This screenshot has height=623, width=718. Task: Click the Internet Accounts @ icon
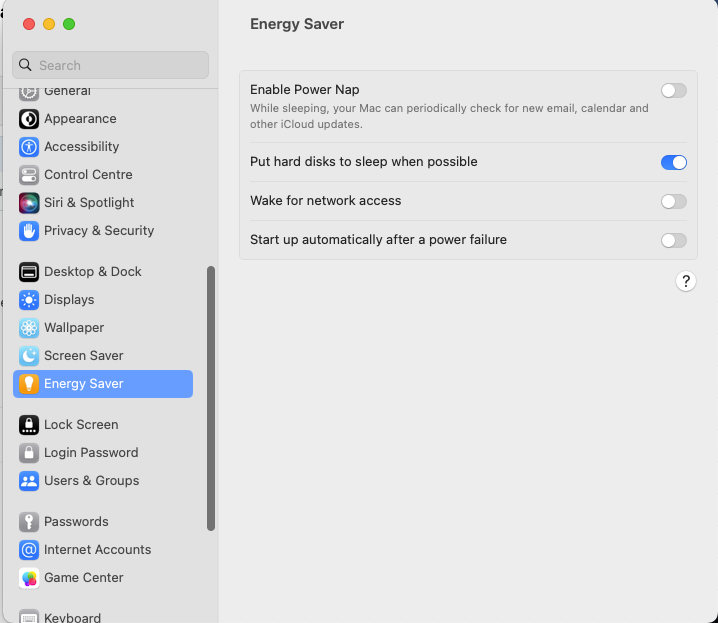point(29,550)
